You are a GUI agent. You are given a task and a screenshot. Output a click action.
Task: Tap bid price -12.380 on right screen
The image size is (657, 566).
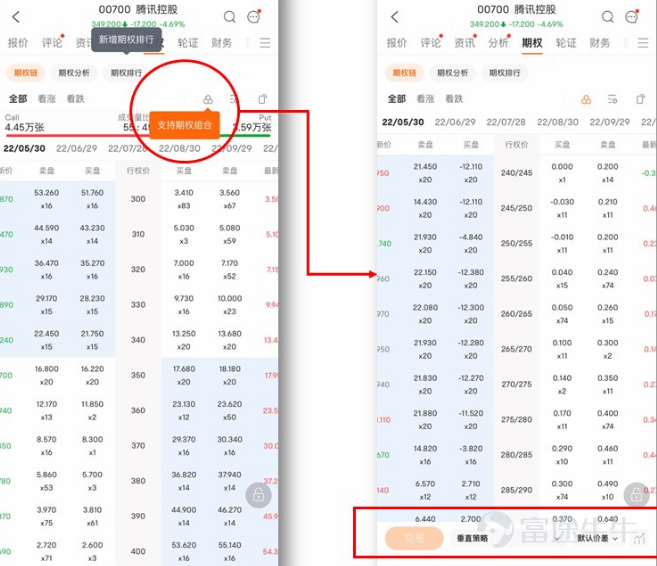471,272
